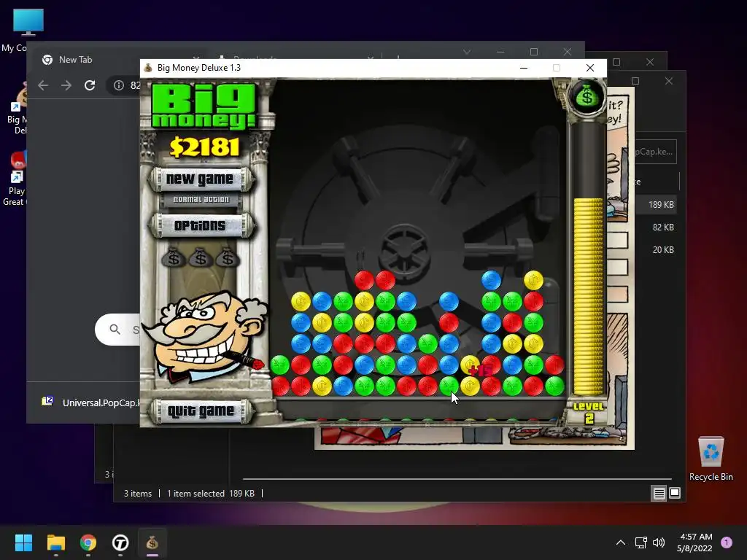Click the third gray money bag icon

(228, 257)
